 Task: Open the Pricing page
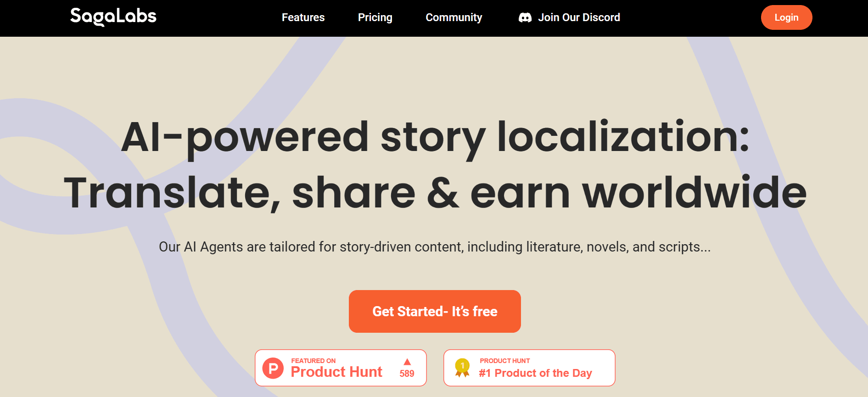pyautogui.click(x=375, y=17)
